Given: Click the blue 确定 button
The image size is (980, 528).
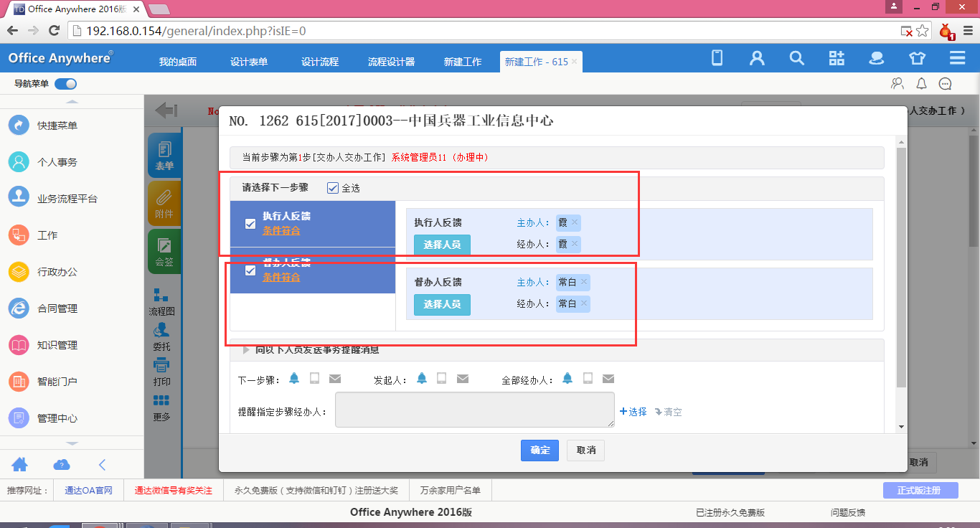Looking at the screenshot, I should pos(540,451).
